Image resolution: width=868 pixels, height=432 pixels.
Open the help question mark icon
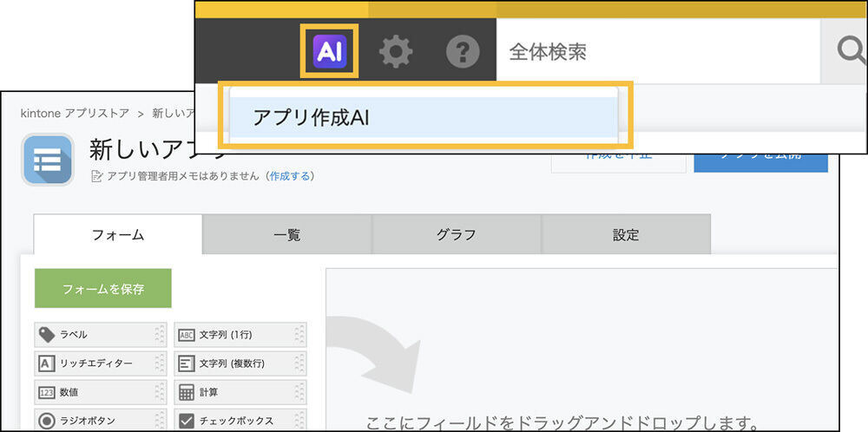click(x=463, y=51)
